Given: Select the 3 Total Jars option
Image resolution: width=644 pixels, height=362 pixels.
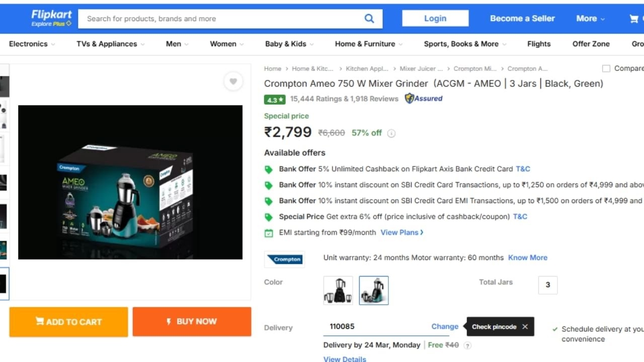Looking at the screenshot, I should 548,285.
